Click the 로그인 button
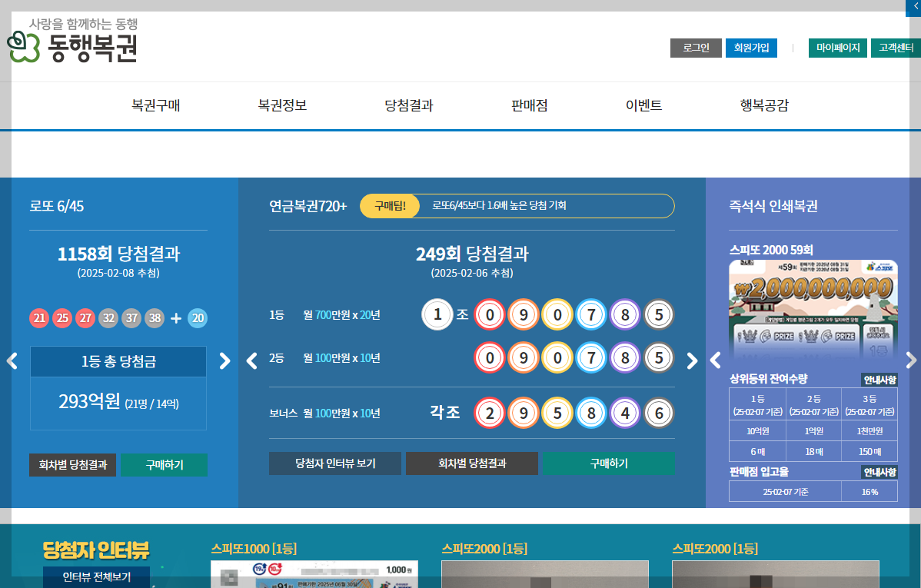Viewport: 921px width, 588px height. click(696, 48)
